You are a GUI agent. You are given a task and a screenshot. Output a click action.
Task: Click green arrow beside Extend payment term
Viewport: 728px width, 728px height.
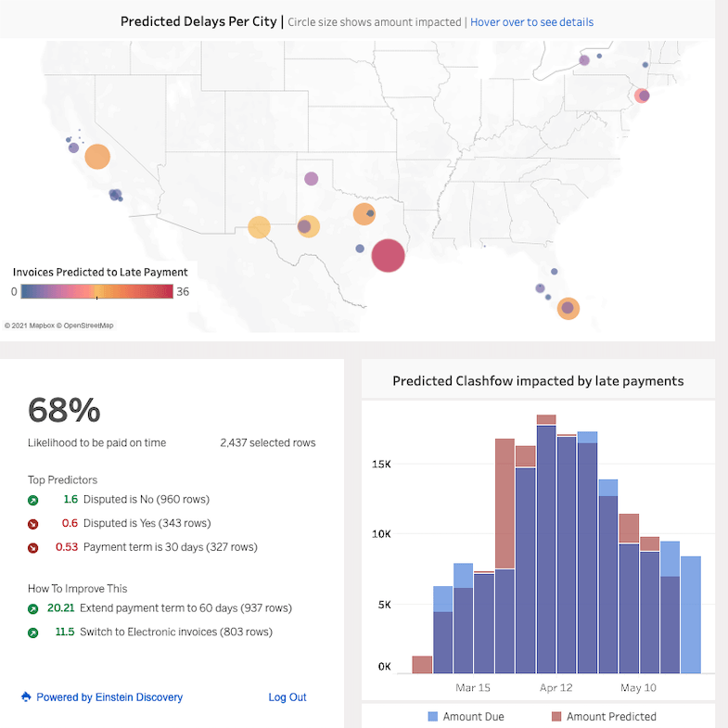pyautogui.click(x=33, y=609)
